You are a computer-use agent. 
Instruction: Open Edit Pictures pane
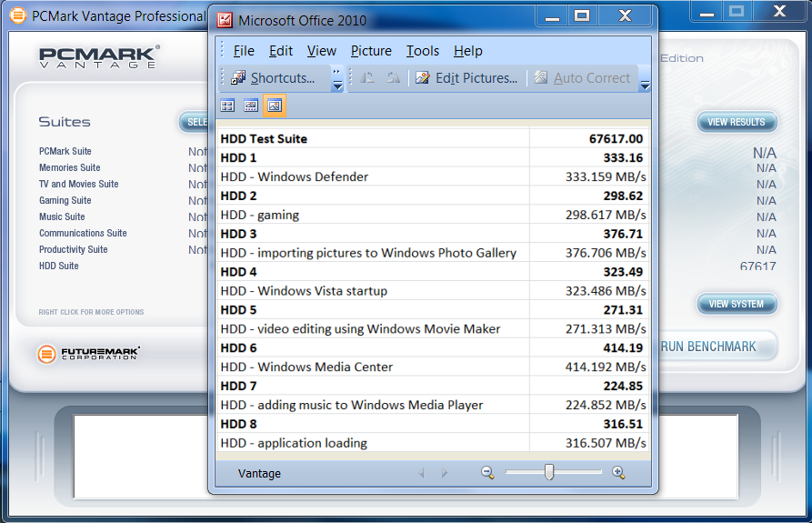coord(466,78)
